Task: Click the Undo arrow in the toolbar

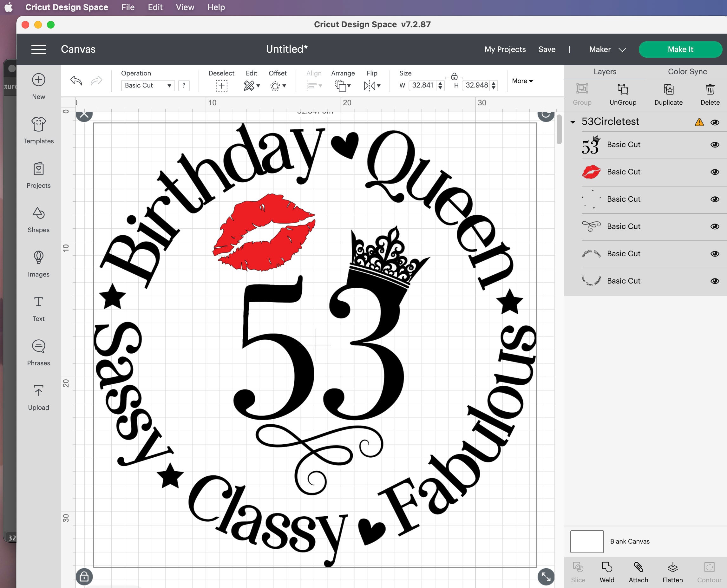Action: (x=76, y=81)
